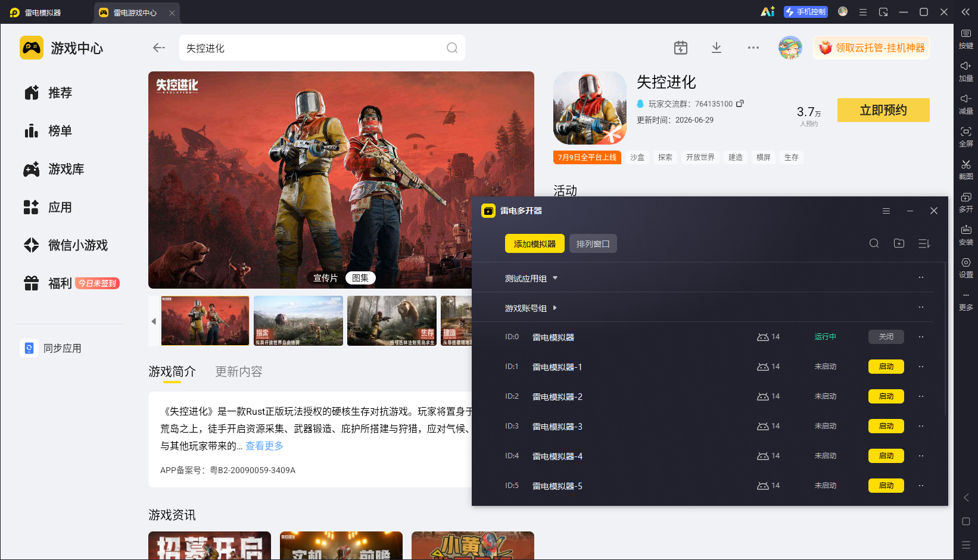Open 应用 apps section
978x560 pixels.
coord(48,207)
